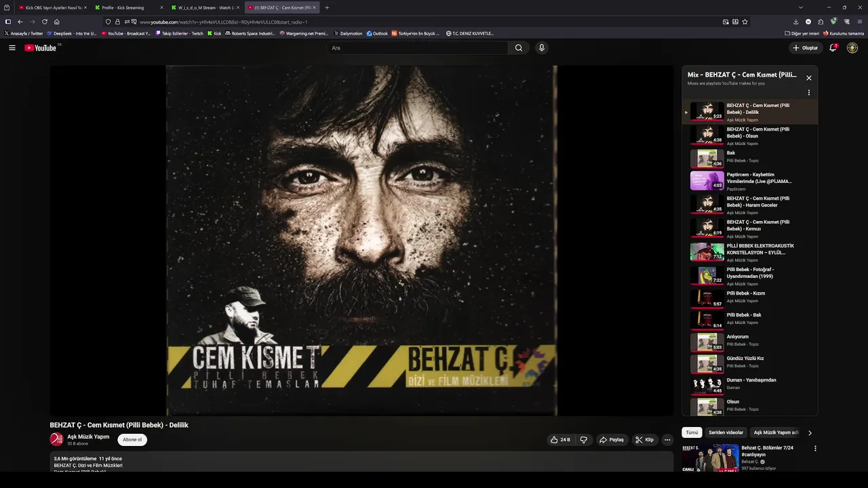
Task: Play currently selected Delilik playlist item
Action: pos(750,112)
